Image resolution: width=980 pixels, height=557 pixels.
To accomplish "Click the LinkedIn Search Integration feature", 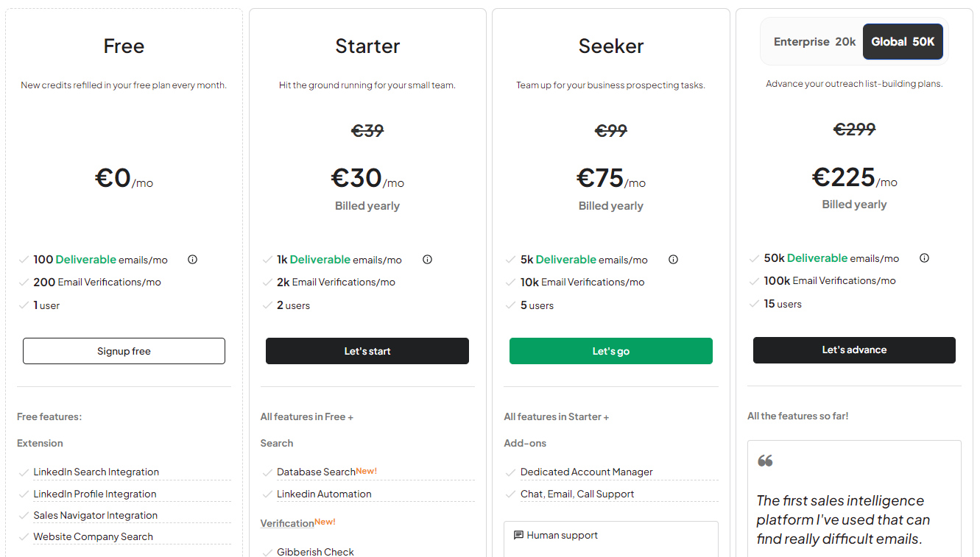I will [96, 472].
